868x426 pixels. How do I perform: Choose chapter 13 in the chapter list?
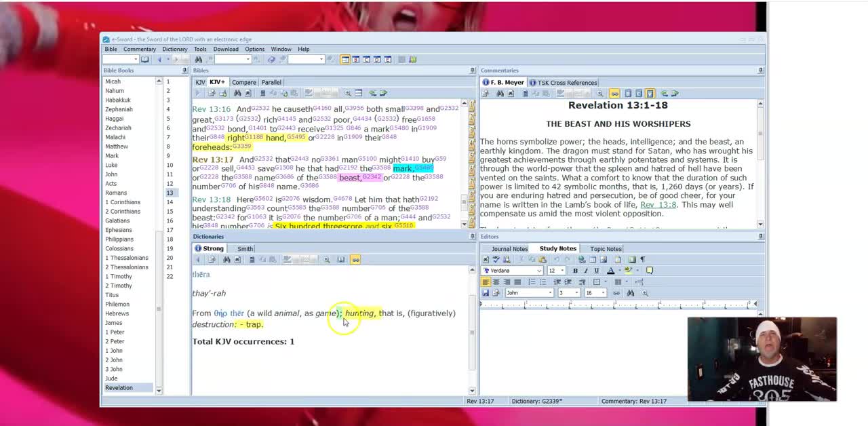pos(170,193)
